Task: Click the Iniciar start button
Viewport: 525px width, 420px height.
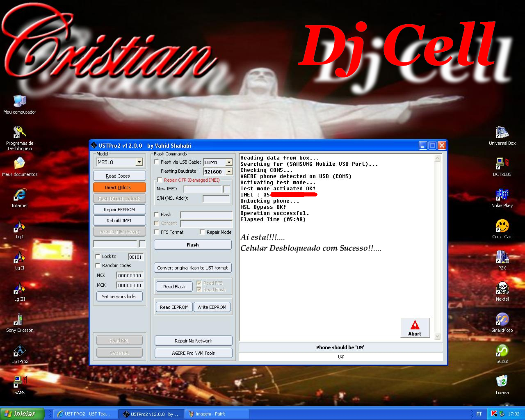Action: point(22,414)
